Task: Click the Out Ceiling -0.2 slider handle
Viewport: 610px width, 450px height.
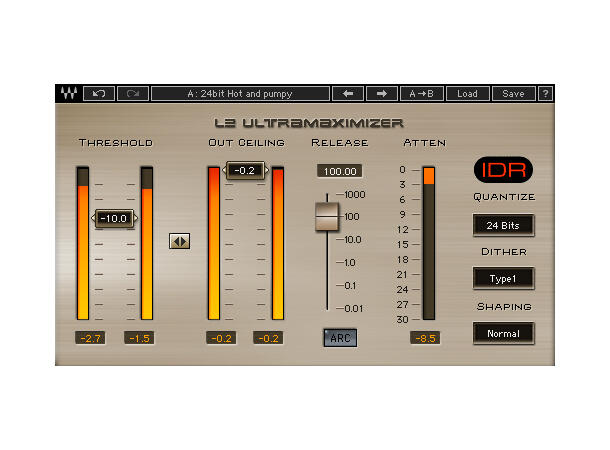Action: [x=245, y=170]
